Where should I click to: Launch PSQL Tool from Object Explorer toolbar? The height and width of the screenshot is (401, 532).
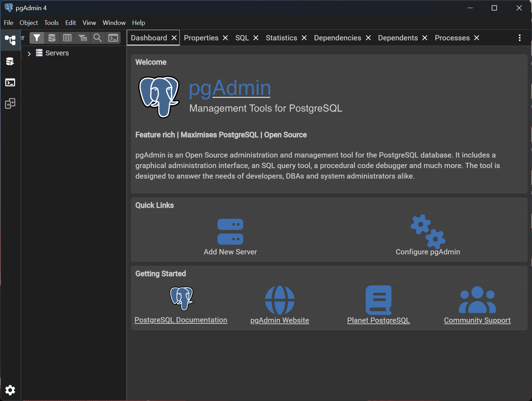point(113,38)
